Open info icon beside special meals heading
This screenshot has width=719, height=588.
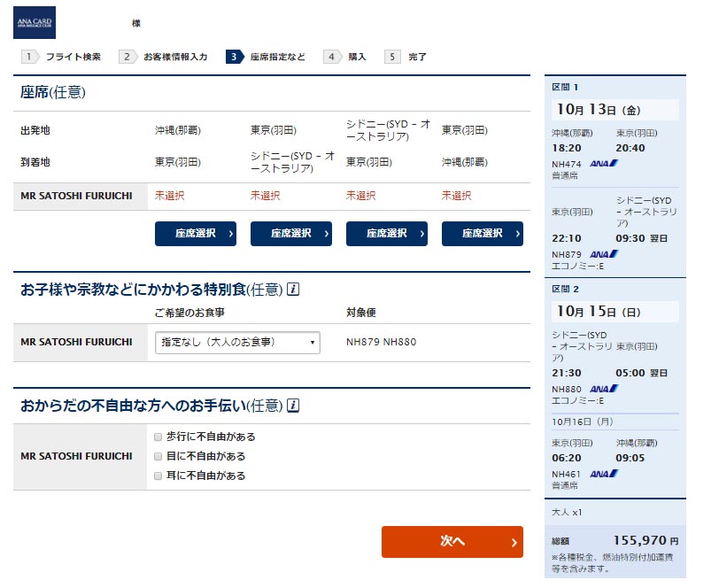293,289
